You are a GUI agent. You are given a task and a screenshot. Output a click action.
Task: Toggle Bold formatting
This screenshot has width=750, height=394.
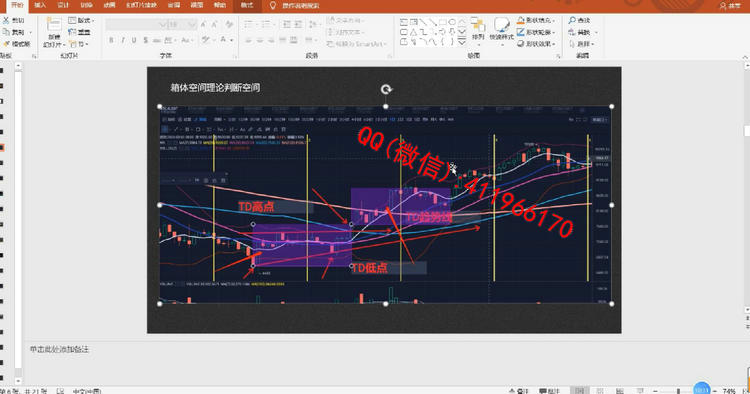pyautogui.click(x=111, y=40)
